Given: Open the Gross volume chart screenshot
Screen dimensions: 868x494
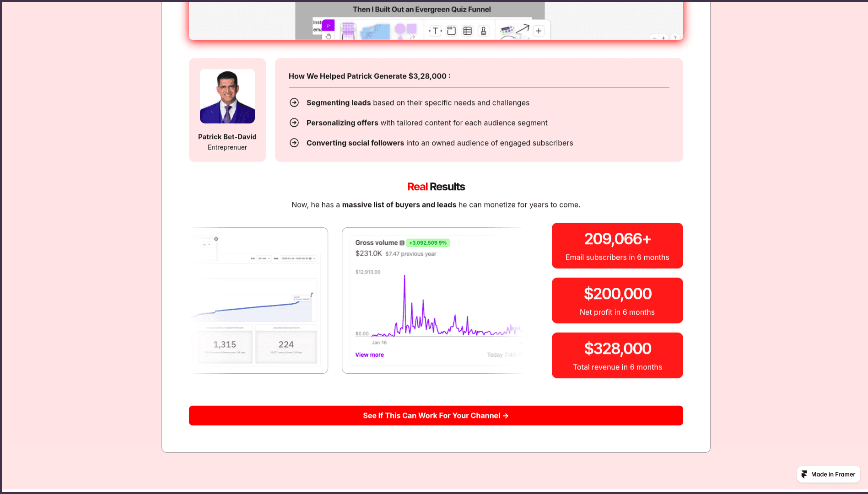Looking at the screenshot, I should (432, 301).
